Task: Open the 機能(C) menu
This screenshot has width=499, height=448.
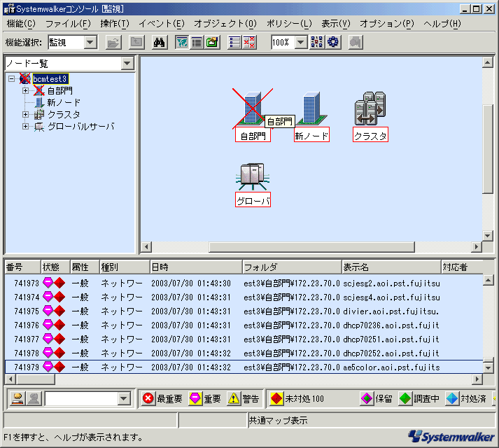Action: click(x=21, y=24)
